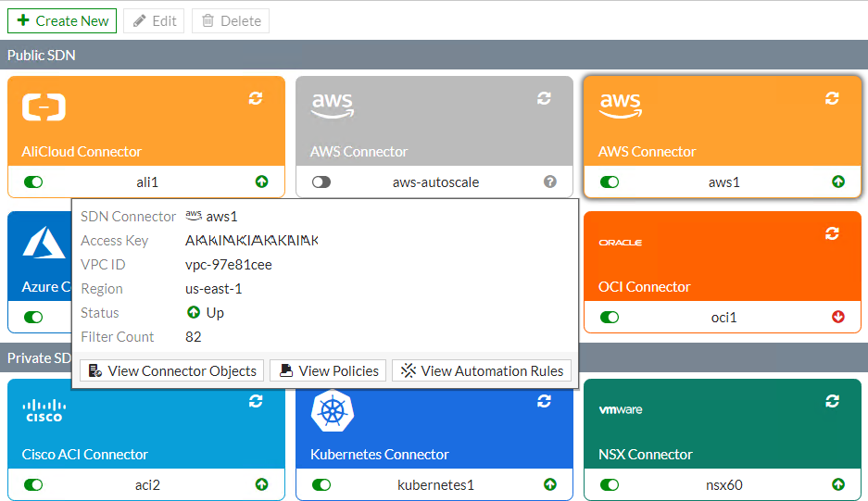
Task: Enable the aws-autoscale connector toggle
Action: click(x=321, y=182)
